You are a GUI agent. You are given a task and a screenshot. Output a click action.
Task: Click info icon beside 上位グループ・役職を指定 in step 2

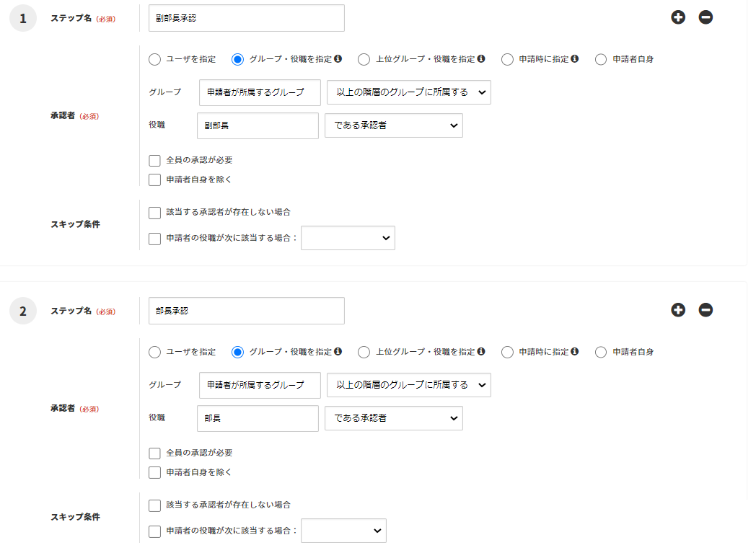click(x=481, y=352)
